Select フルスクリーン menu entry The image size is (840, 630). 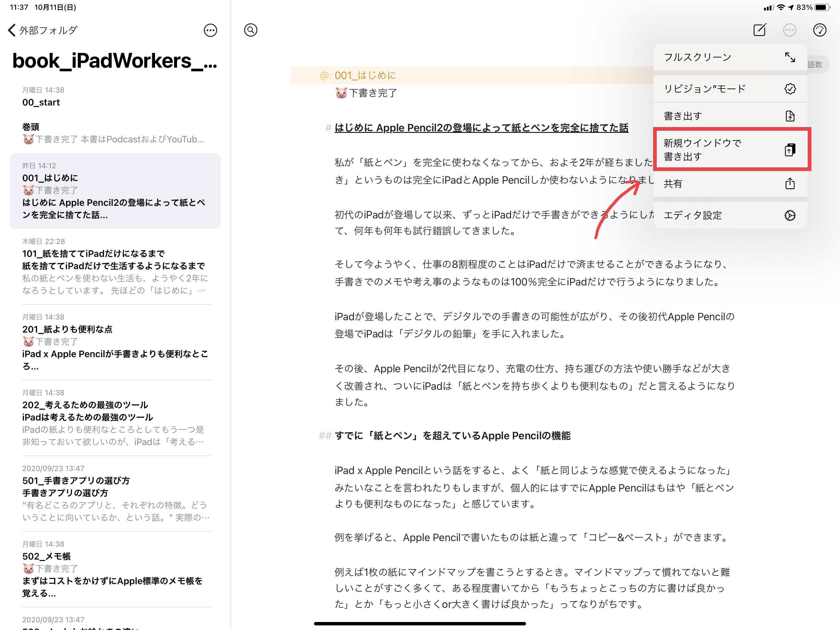pyautogui.click(x=730, y=58)
